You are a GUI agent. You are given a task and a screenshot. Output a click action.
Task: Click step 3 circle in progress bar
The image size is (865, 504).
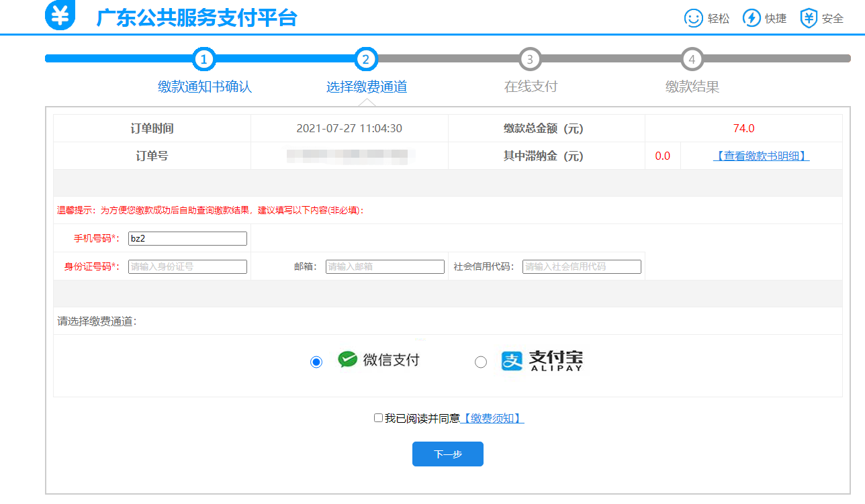(530, 59)
